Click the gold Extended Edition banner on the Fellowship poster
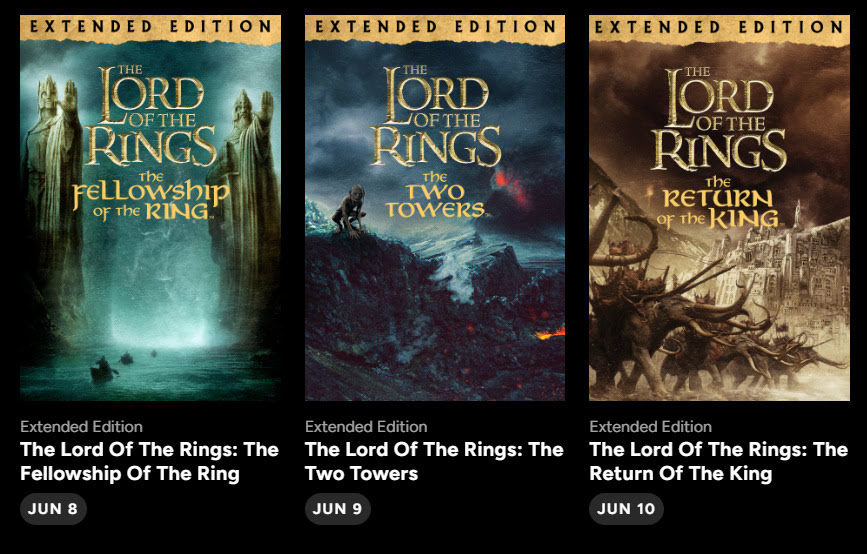 [150, 28]
